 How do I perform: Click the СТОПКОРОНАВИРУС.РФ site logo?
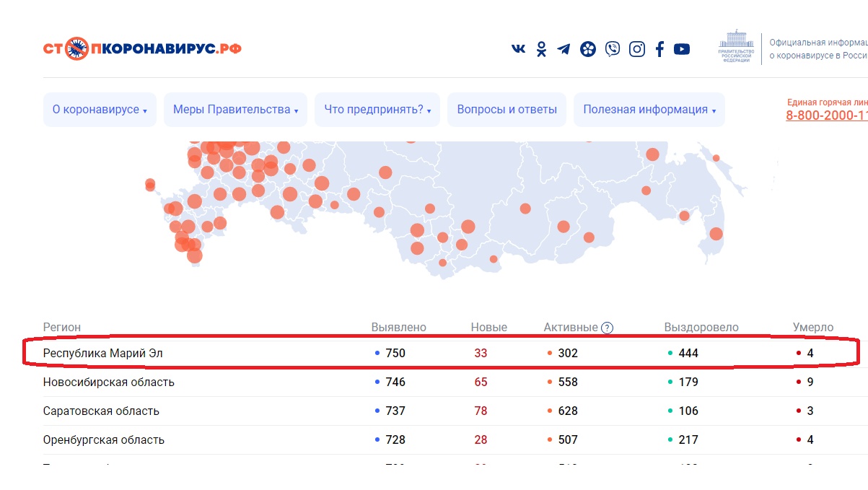pos(142,49)
